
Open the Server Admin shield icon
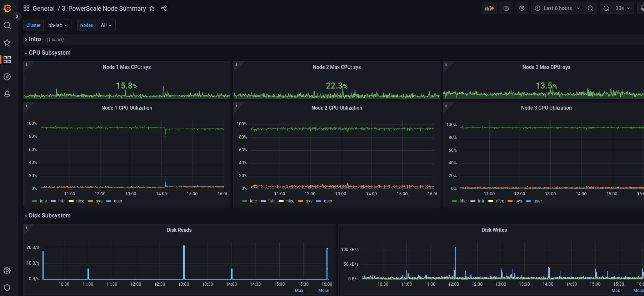[x=7, y=288]
